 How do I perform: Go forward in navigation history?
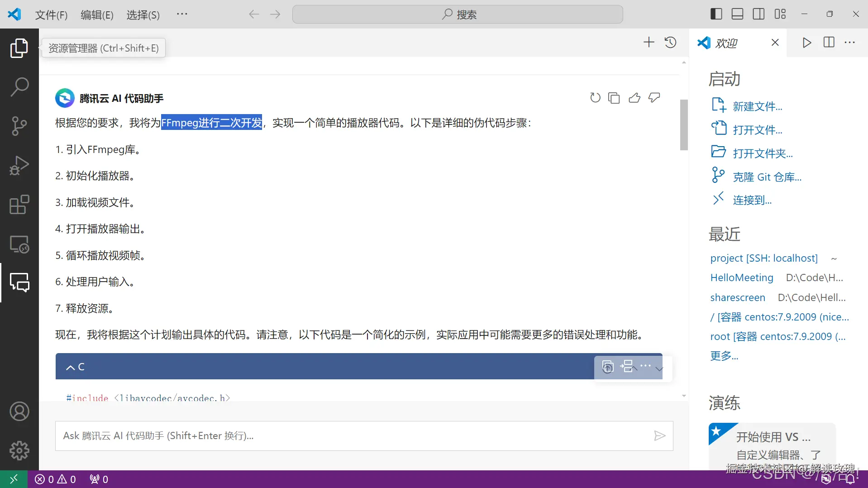click(x=275, y=14)
